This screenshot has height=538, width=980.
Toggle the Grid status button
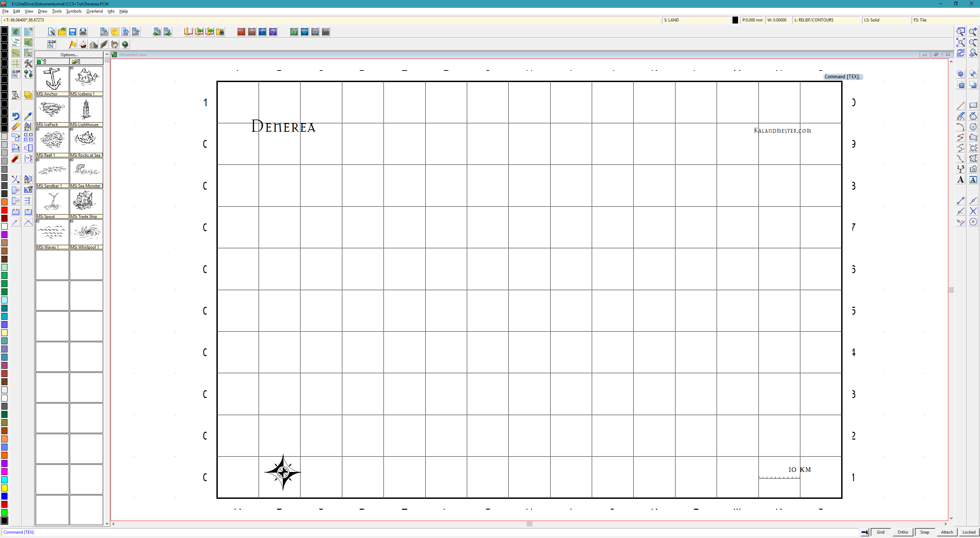tap(880, 532)
